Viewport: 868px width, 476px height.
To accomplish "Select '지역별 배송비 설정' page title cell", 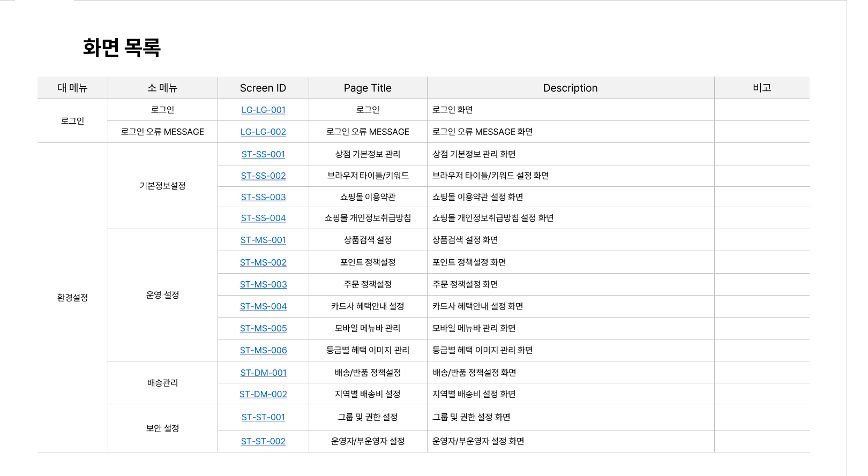I will 368,394.
